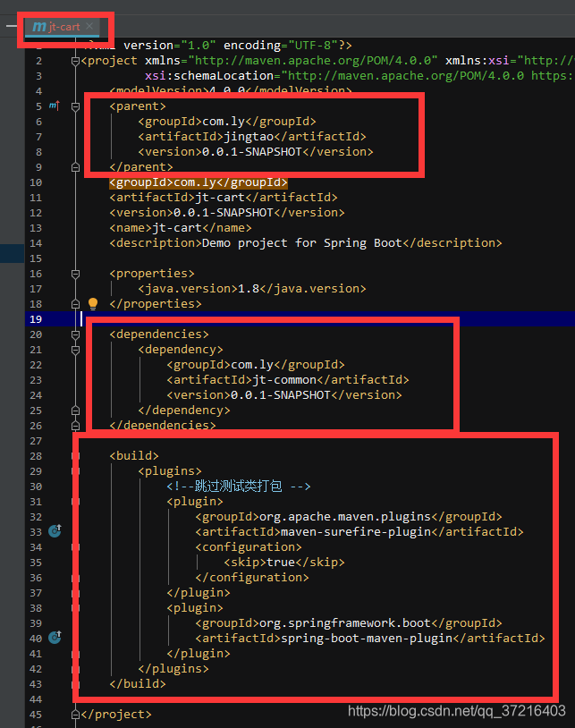Click the skip true element
This screenshot has height=728, width=575.
(284, 563)
